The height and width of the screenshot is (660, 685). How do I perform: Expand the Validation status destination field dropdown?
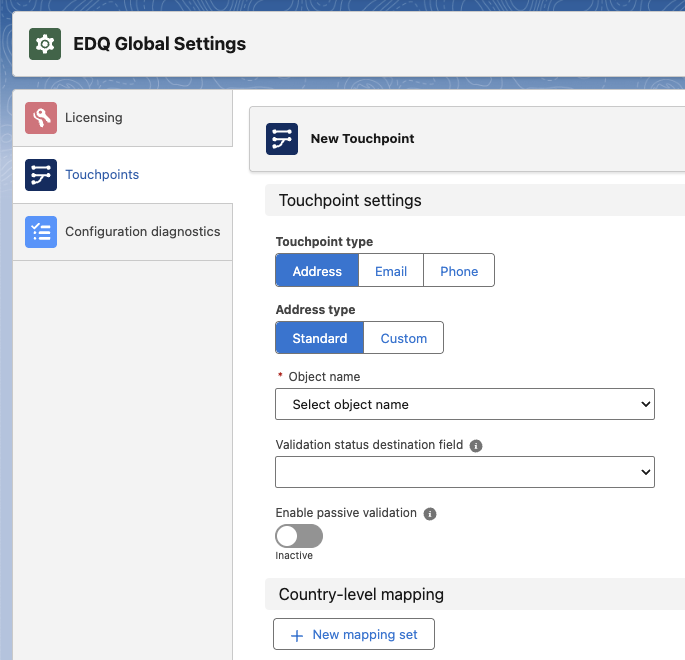pyautogui.click(x=464, y=472)
